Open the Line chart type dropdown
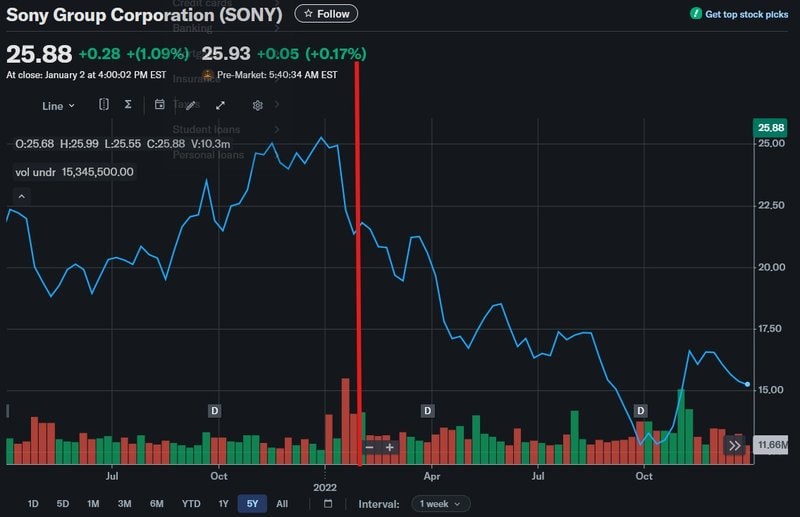 pyautogui.click(x=58, y=105)
